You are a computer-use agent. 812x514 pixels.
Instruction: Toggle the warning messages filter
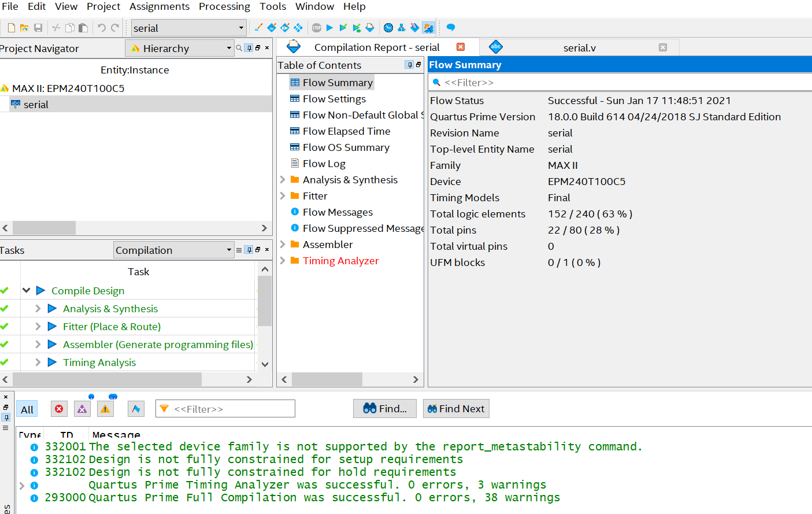tap(105, 409)
